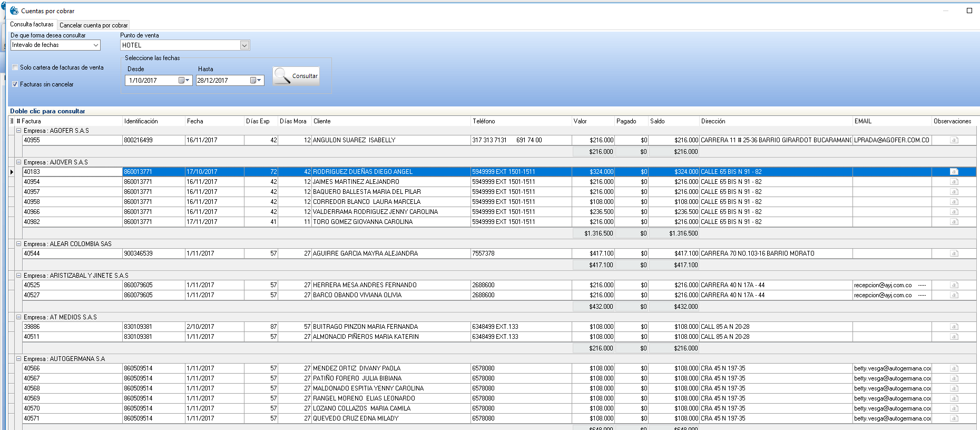Click the observations icon for invoice 40566
Screen dimensions: 980x430
954,368
